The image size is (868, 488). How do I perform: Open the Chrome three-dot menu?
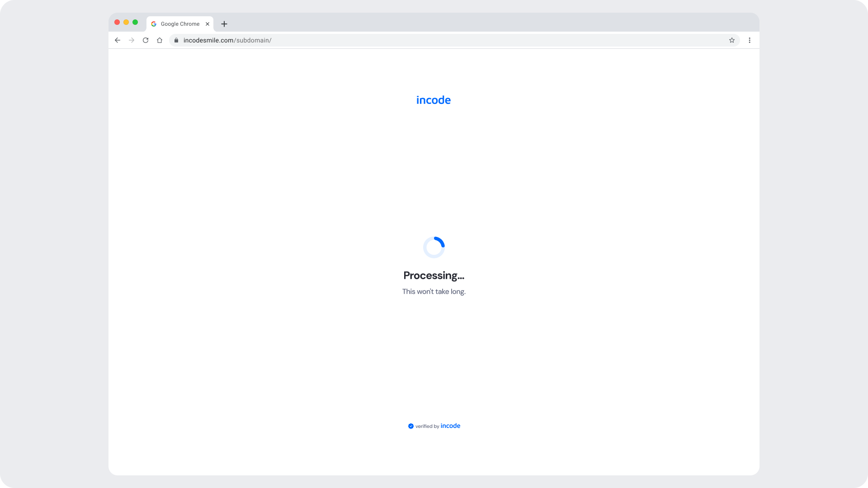pyautogui.click(x=750, y=40)
